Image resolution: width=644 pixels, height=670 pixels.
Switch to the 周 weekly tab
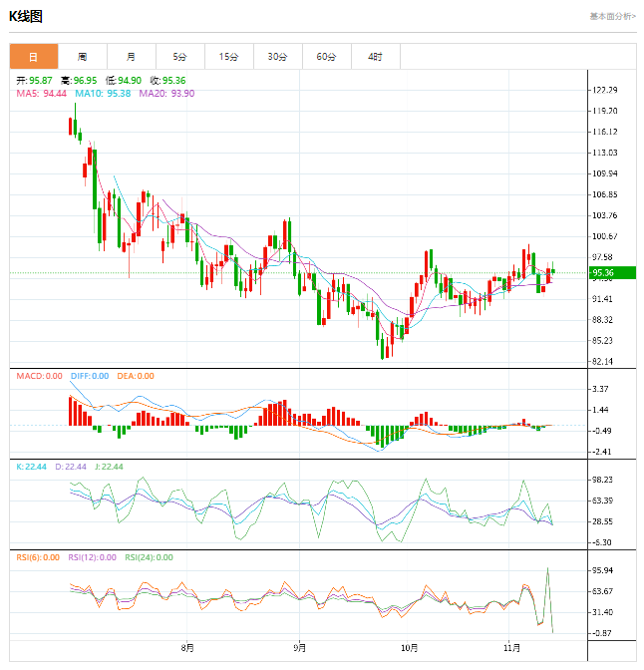click(x=83, y=57)
